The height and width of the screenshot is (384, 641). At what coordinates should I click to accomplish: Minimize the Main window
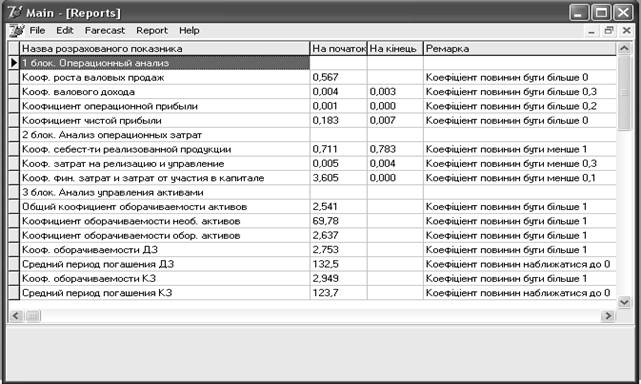click(x=579, y=13)
